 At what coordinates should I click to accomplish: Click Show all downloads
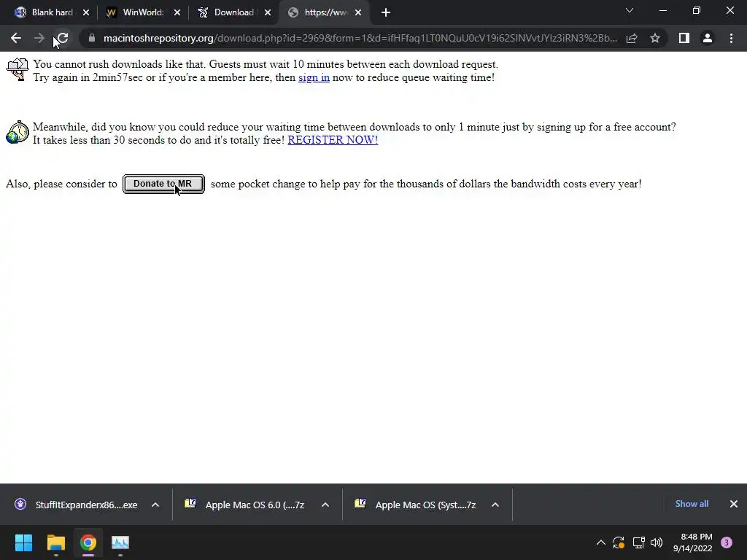(x=692, y=504)
